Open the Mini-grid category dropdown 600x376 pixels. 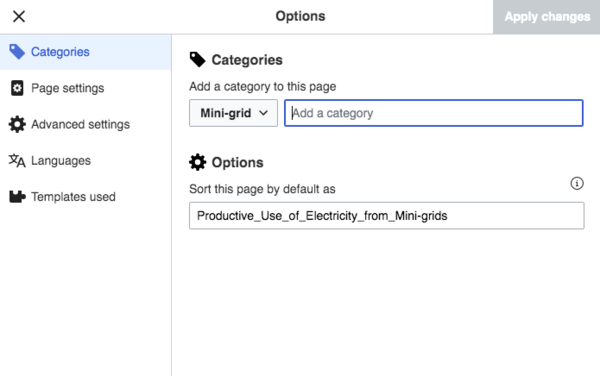tap(233, 113)
